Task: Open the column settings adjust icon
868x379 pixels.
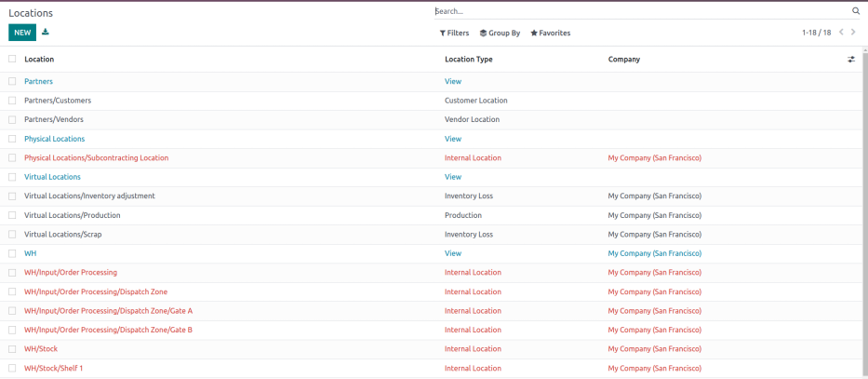Action: coord(850,60)
